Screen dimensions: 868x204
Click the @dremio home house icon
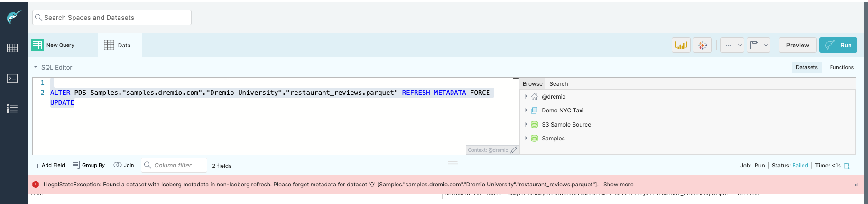[x=534, y=97]
